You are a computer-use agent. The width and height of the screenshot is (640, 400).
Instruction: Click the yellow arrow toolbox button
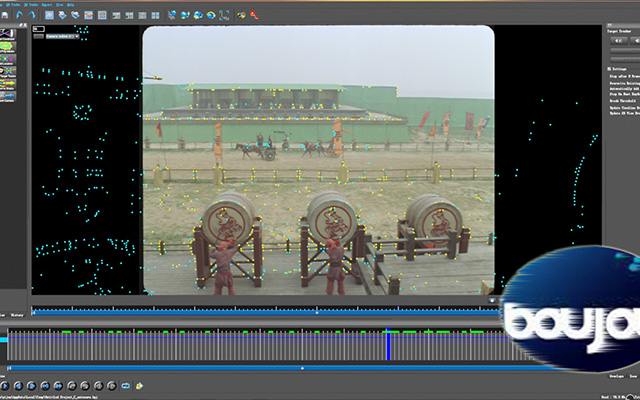(x=7, y=84)
